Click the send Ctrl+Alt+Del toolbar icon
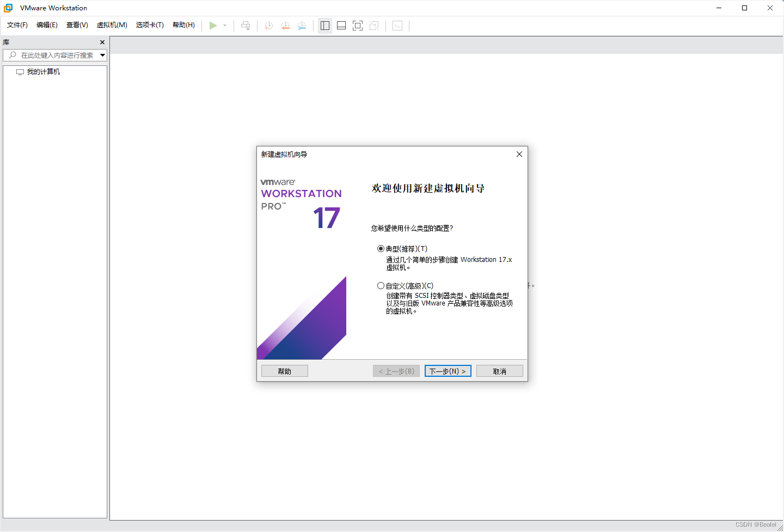This screenshot has width=784, height=532. coord(246,26)
